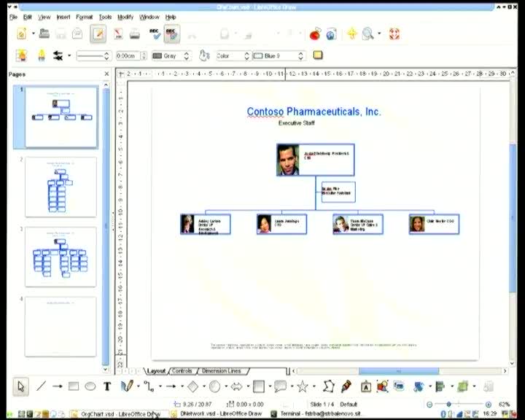The image size is (525, 420).
Task: Select the Line drawing tool
Action: (41, 386)
